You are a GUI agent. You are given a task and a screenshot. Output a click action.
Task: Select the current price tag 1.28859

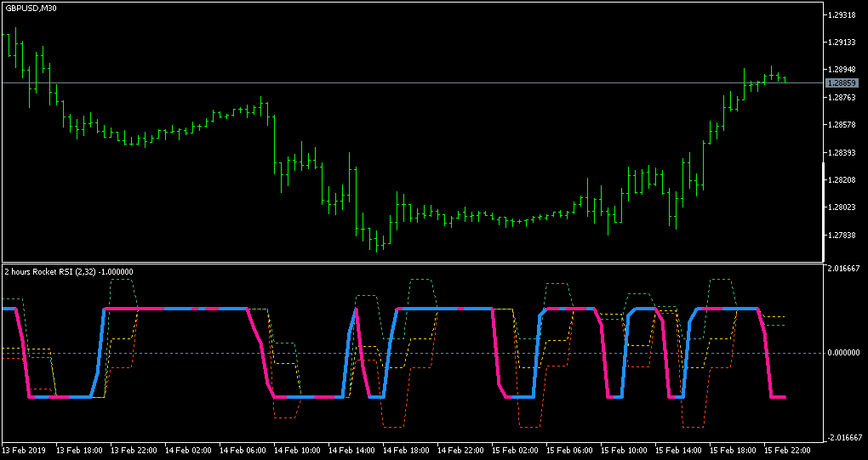[842, 83]
